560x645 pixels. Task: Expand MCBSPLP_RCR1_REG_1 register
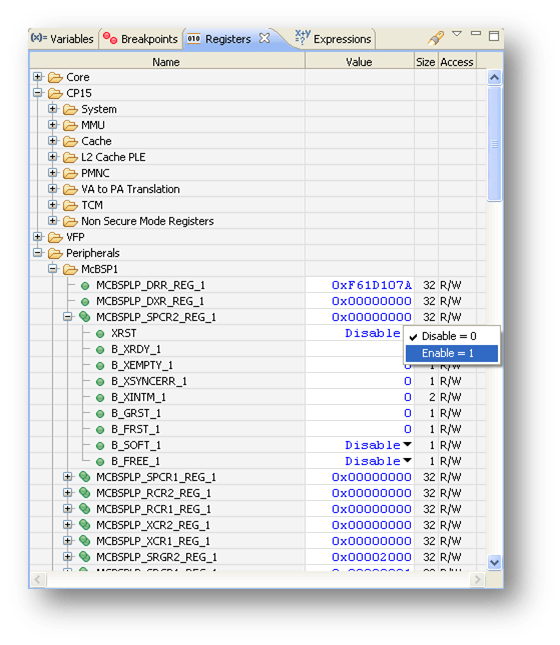(68, 509)
